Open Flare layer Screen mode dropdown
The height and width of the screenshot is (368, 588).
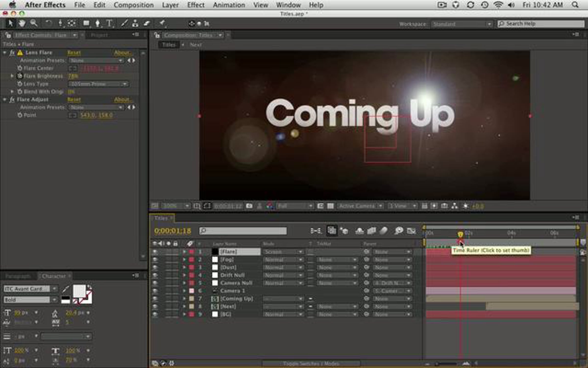click(x=283, y=252)
